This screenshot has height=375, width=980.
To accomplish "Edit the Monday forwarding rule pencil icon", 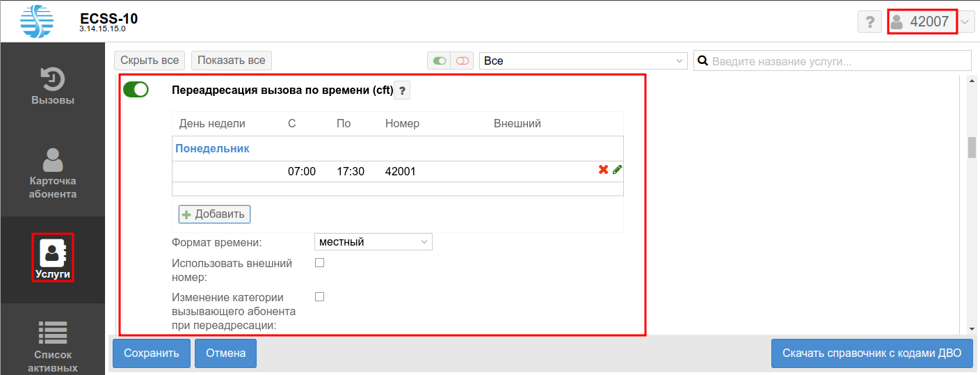I will click(x=617, y=170).
